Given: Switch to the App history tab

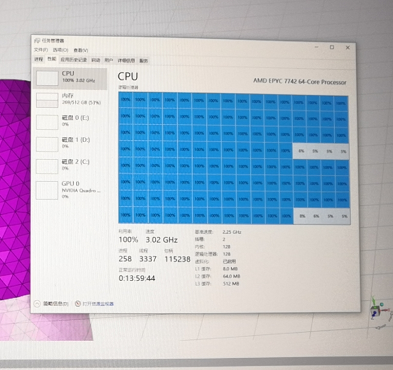Looking at the screenshot, I should (73, 60).
